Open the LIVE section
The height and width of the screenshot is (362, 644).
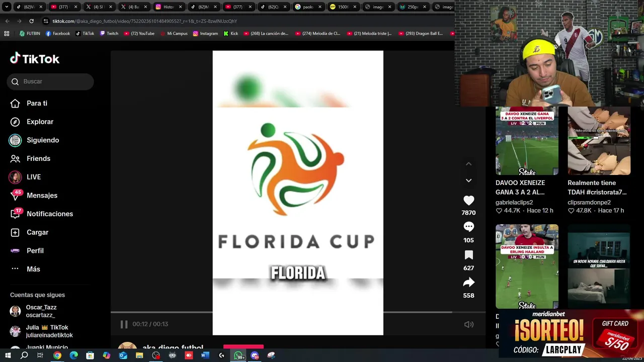(x=25, y=177)
